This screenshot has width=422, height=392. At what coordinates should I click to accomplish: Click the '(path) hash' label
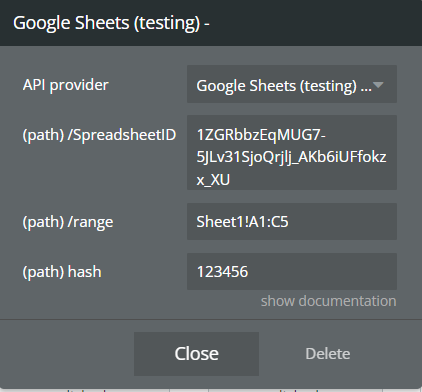(x=62, y=272)
